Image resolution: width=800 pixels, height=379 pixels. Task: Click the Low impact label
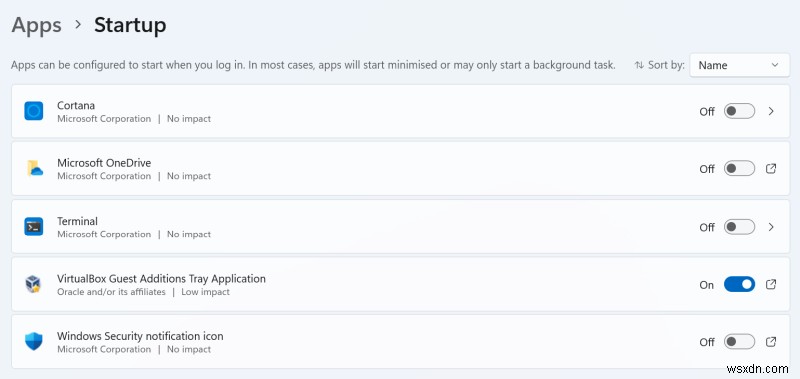206,292
